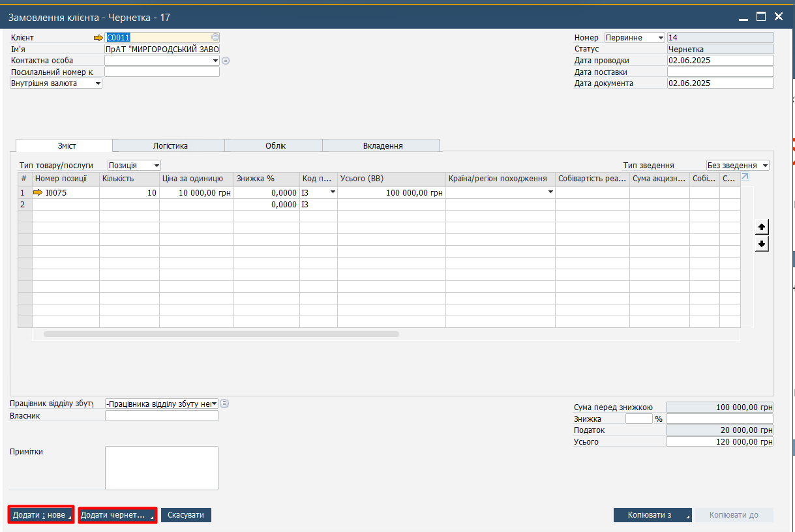Move selected row up arrow
This screenshot has width=795, height=532.
tap(762, 227)
